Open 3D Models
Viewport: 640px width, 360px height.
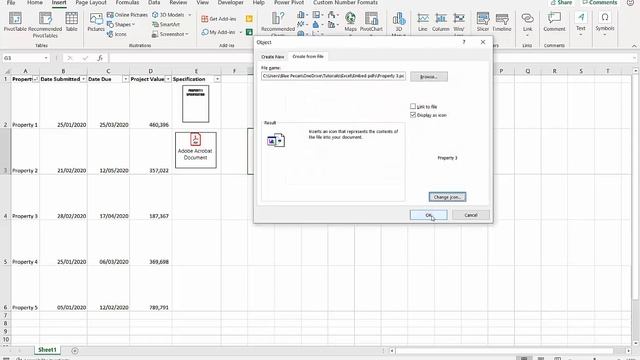click(168, 15)
